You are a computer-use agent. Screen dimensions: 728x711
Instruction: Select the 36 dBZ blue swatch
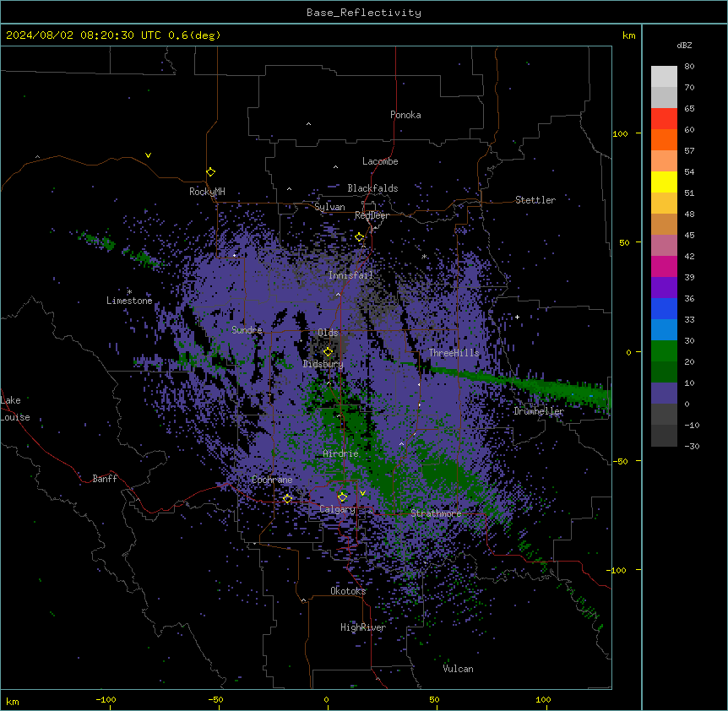[x=664, y=308]
